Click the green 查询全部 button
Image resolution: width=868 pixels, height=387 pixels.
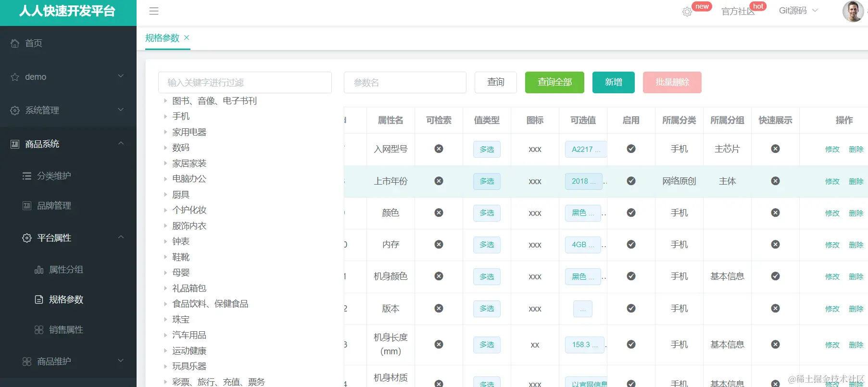(x=554, y=82)
